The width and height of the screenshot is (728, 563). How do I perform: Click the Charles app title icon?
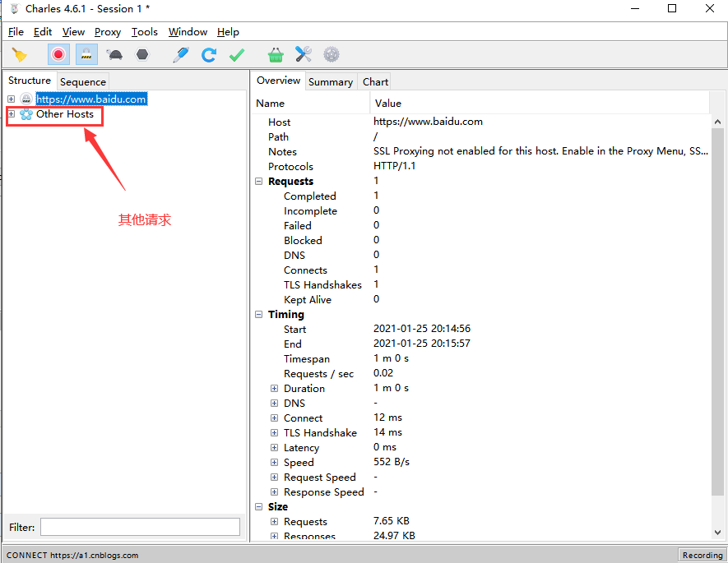pos(14,9)
